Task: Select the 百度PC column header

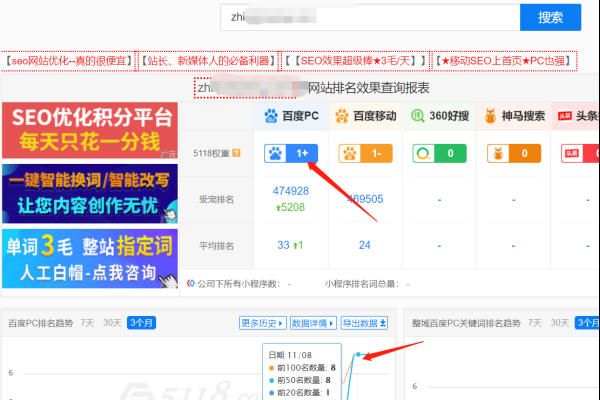Action: tap(291, 116)
